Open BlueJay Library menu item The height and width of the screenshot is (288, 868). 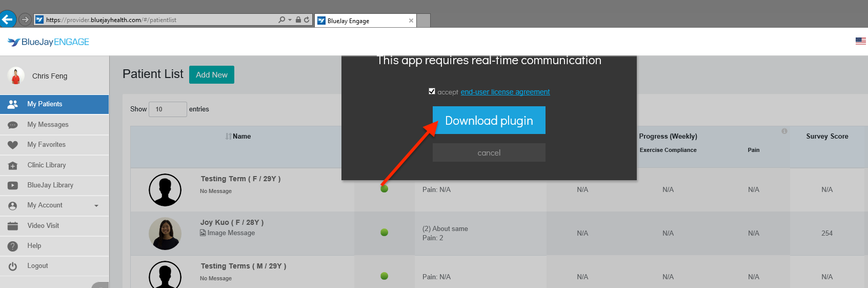click(54, 185)
